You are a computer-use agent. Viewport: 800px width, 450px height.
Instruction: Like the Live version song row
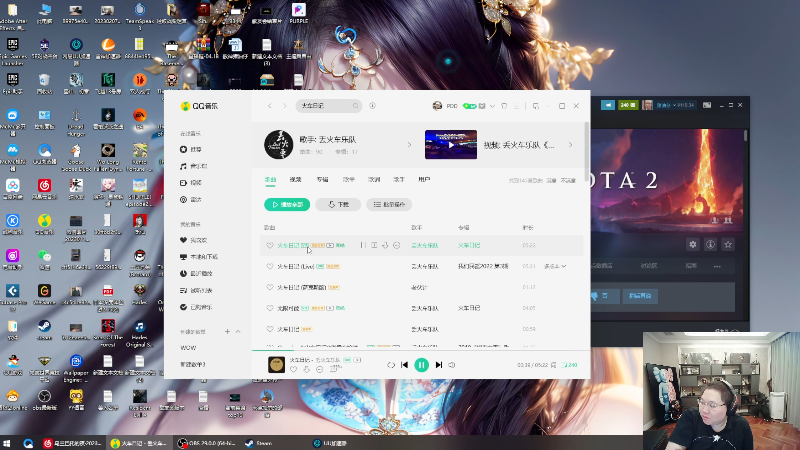tap(270, 266)
